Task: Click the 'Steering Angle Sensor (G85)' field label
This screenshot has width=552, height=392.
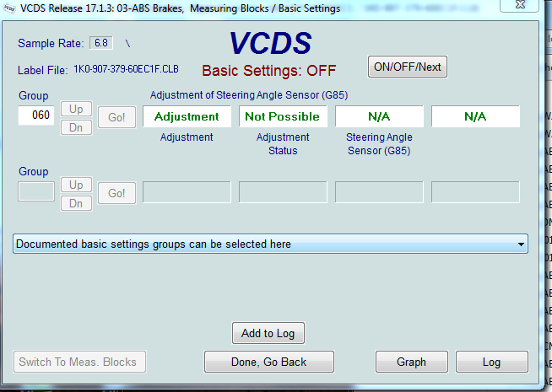Action: tap(379, 144)
